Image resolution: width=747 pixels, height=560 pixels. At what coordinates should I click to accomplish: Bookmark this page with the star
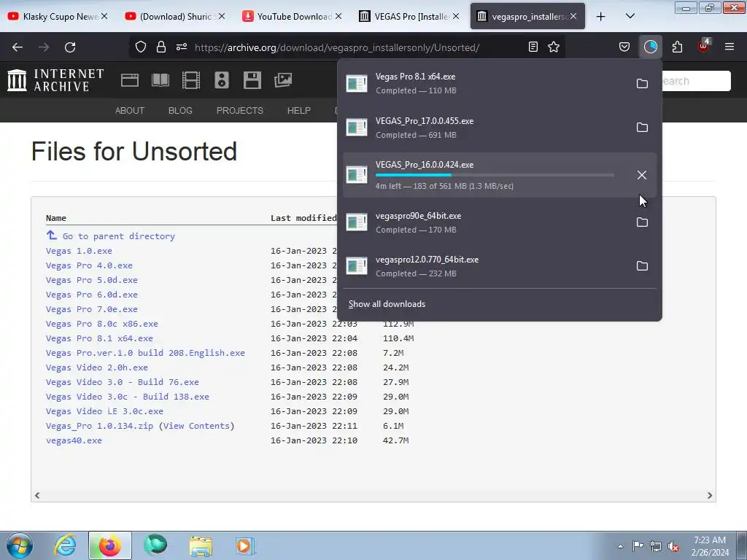pos(554,47)
